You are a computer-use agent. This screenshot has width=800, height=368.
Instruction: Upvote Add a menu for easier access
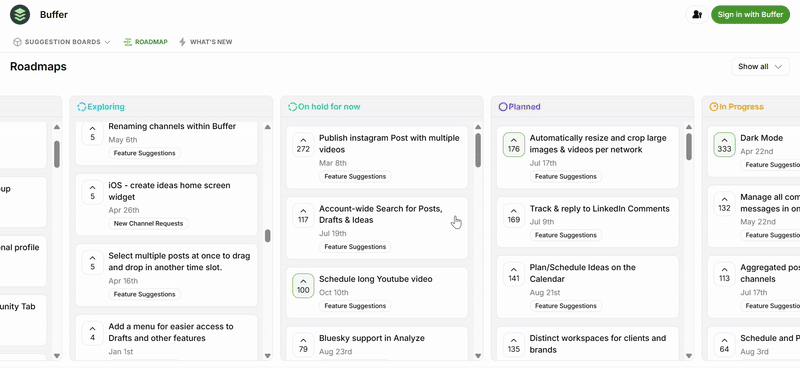tap(92, 333)
